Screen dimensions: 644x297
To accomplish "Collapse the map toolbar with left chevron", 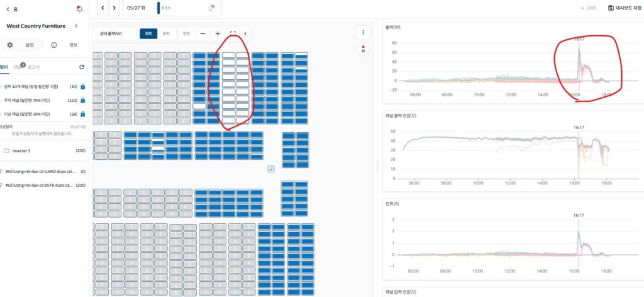I will pos(245,33).
